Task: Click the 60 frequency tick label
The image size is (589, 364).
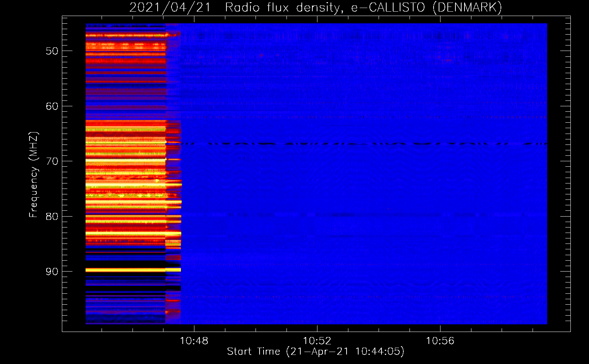Action: [x=52, y=106]
